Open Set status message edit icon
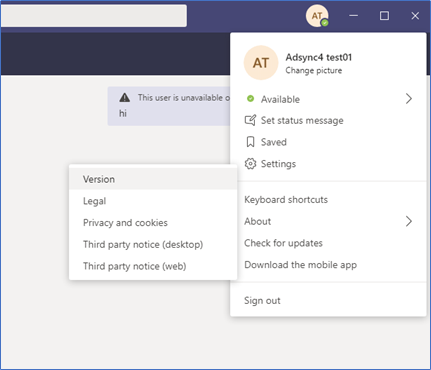 pyautogui.click(x=250, y=120)
